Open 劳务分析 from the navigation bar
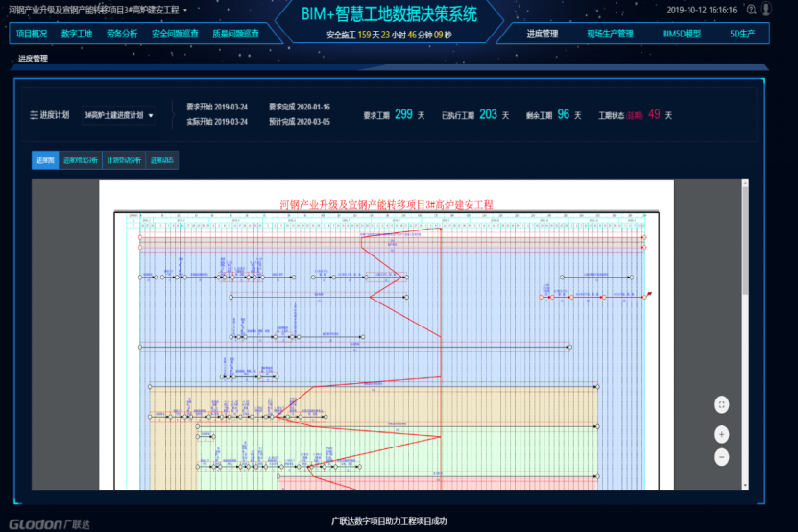The image size is (798, 532). pos(122,34)
